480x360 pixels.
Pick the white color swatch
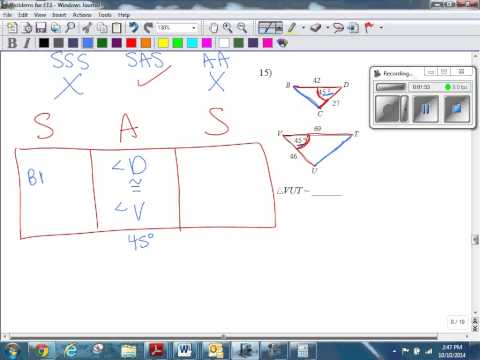click(x=224, y=43)
